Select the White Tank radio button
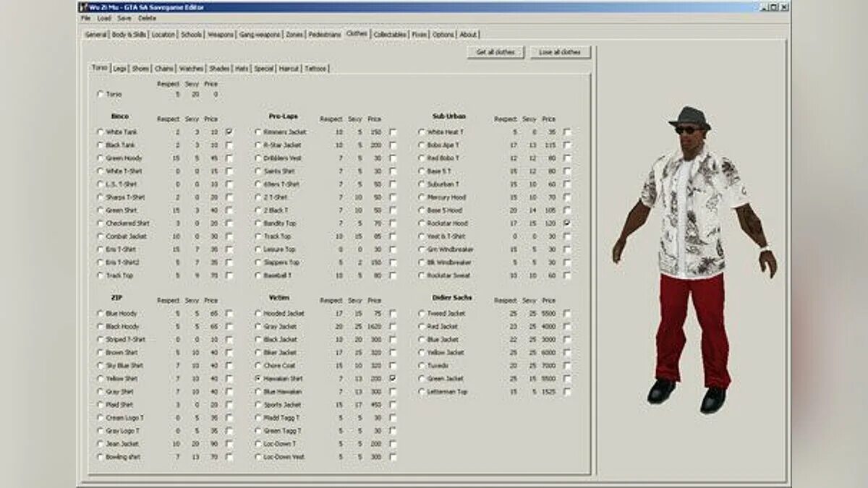The height and width of the screenshot is (488, 868). (101, 132)
